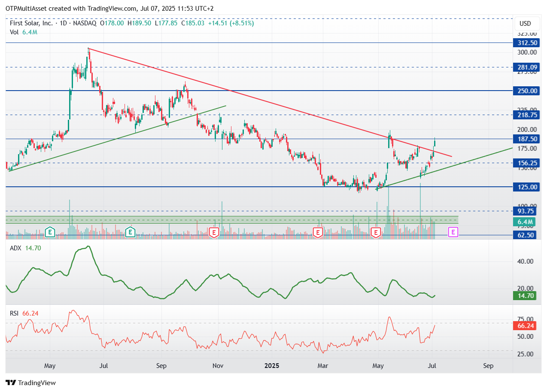The width and height of the screenshot is (547, 392).
Task: Select the red earnings E marker above Mar
Action: (318, 232)
